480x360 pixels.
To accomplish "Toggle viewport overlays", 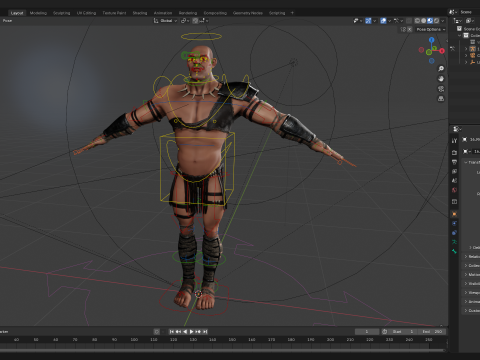I will [383, 21].
